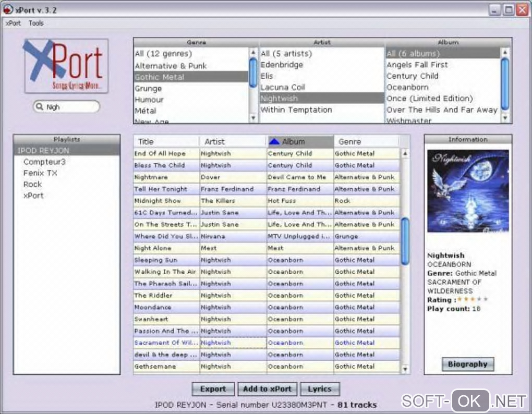The height and width of the screenshot is (414, 532).
Task: Select Nightwish in Artist list
Action: coord(322,99)
